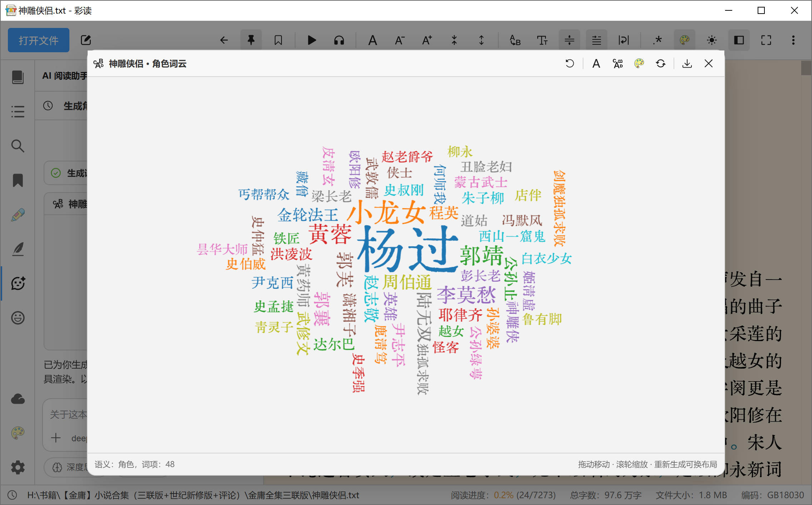812x505 pixels.
Task: Open the regex highlight icon
Action: [657, 40]
